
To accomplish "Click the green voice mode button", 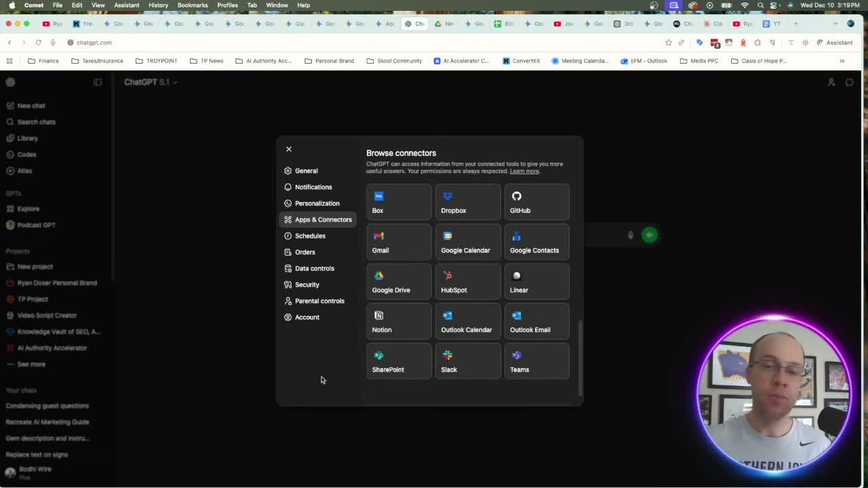I will (650, 235).
